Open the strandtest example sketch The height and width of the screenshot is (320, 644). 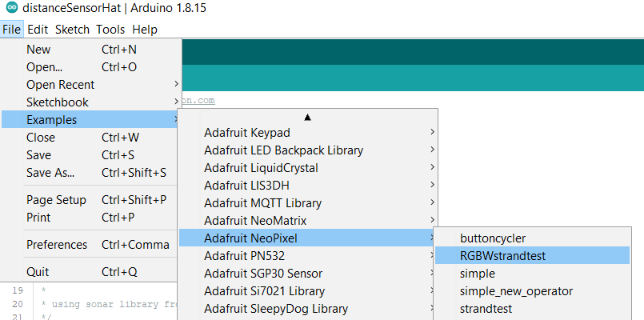coord(532,309)
